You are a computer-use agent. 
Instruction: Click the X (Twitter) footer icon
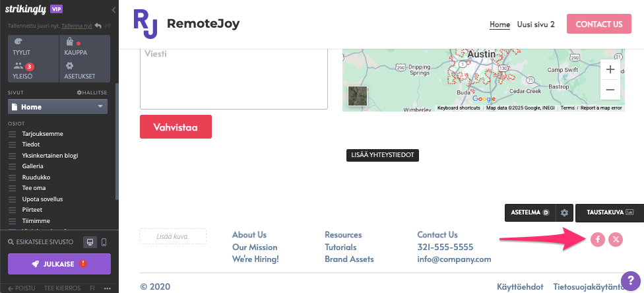tap(616, 240)
